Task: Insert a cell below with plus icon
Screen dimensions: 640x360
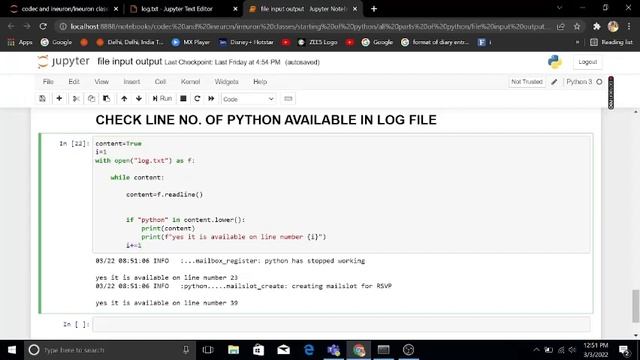Action: pos(59,99)
